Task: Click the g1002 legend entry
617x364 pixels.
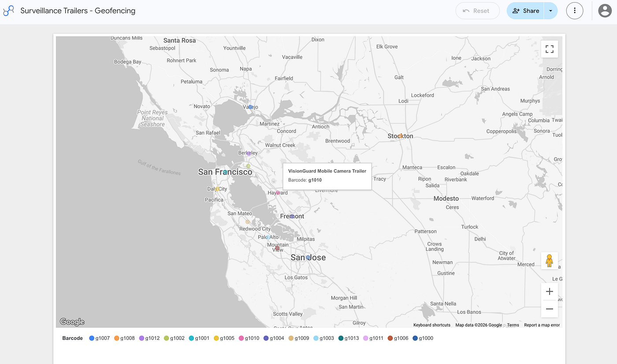Action: pos(174,338)
